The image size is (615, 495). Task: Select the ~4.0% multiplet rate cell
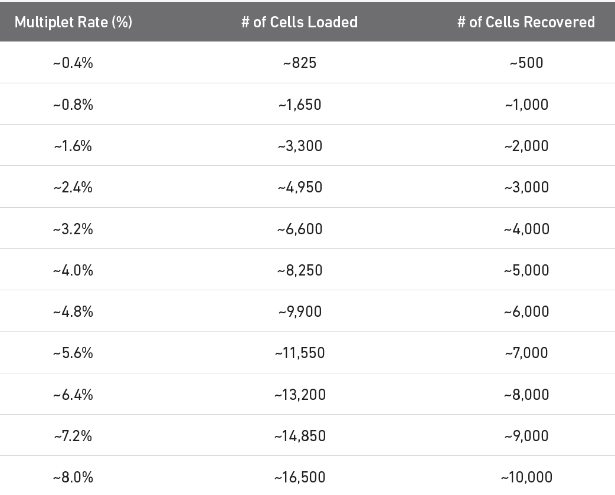click(71, 270)
